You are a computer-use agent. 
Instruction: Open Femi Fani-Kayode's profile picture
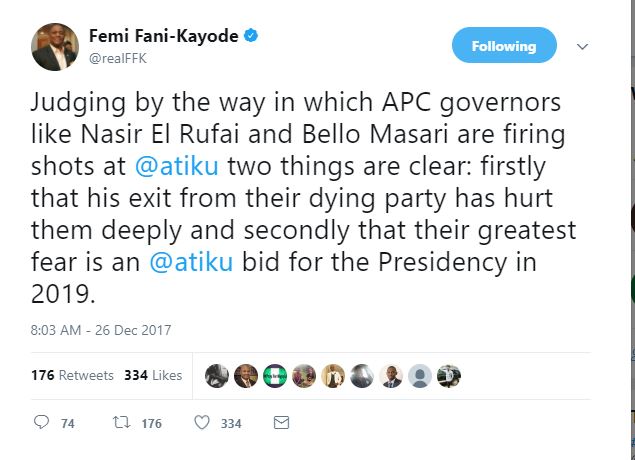(55, 47)
